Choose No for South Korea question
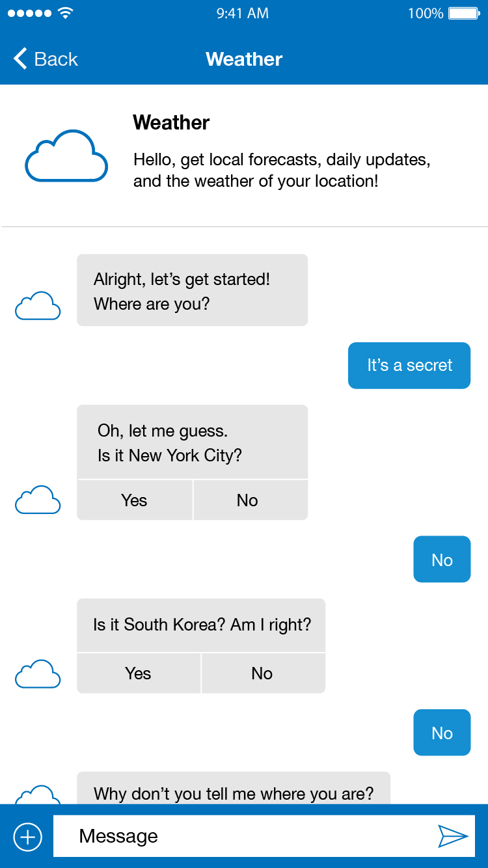 click(262, 673)
